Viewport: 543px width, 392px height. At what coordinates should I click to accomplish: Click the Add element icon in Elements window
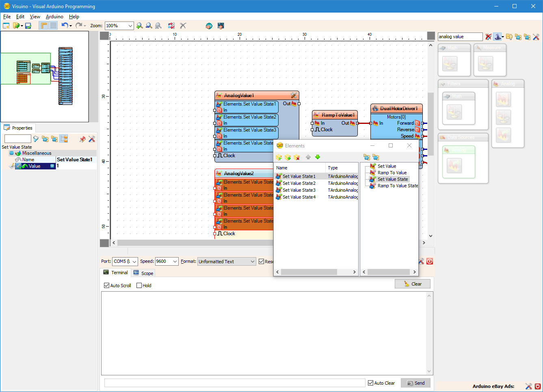[279, 157]
